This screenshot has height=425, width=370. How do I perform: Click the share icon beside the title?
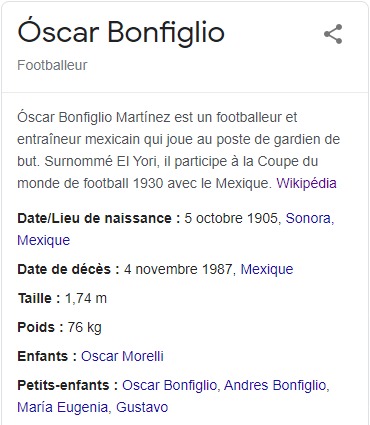coord(333,34)
